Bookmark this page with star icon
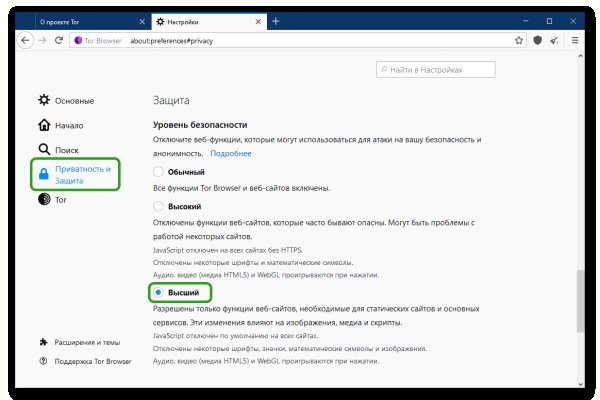This screenshot has height=400, width=600. (519, 40)
